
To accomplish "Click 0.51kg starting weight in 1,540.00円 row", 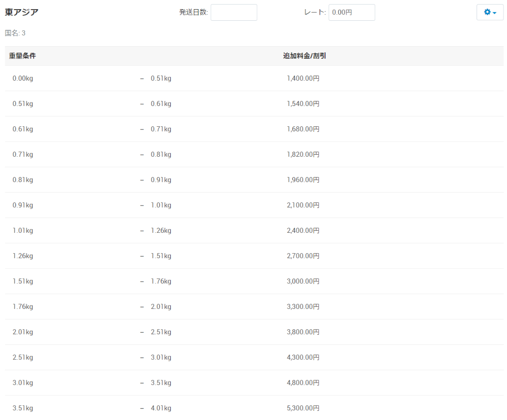I will pyautogui.click(x=23, y=103).
